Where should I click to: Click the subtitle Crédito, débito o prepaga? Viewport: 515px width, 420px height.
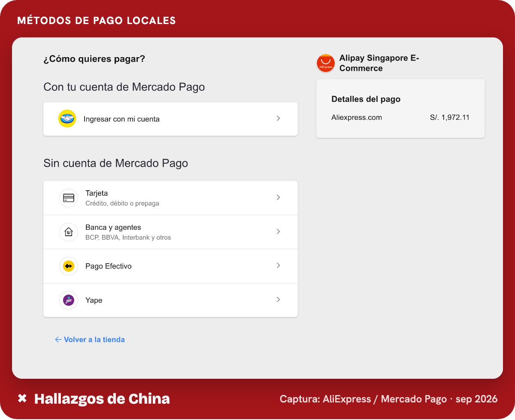tap(122, 204)
